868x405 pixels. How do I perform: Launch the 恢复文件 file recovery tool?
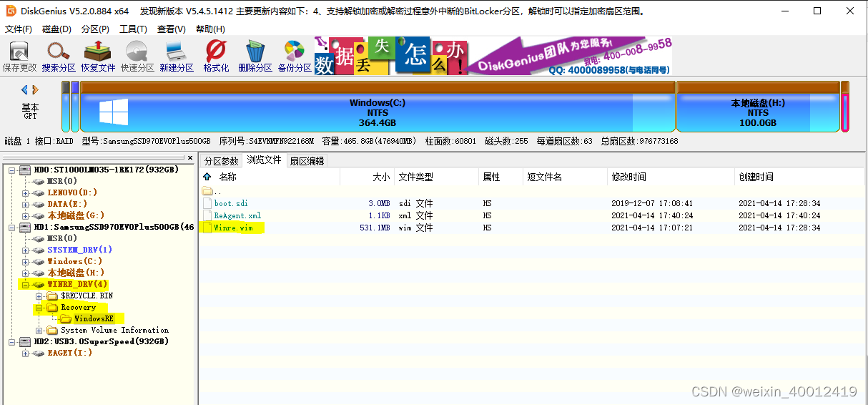98,52
